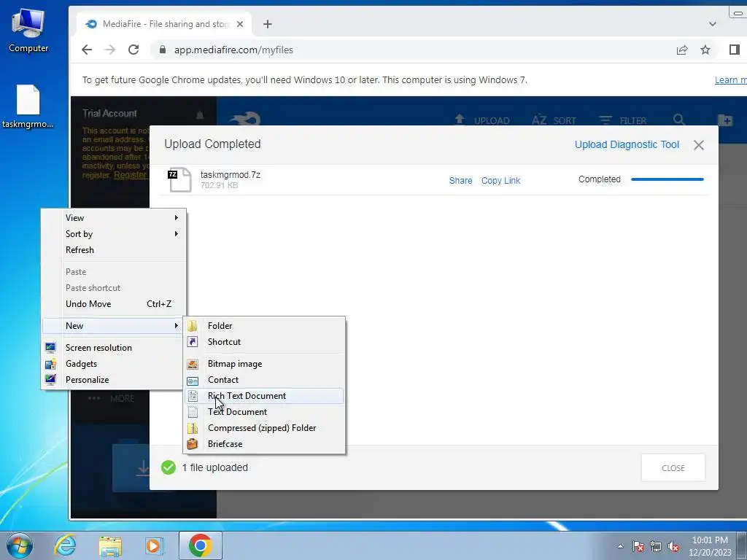Open the Computer desktop icon
This screenshot has height=560, width=747.
[x=28, y=31]
